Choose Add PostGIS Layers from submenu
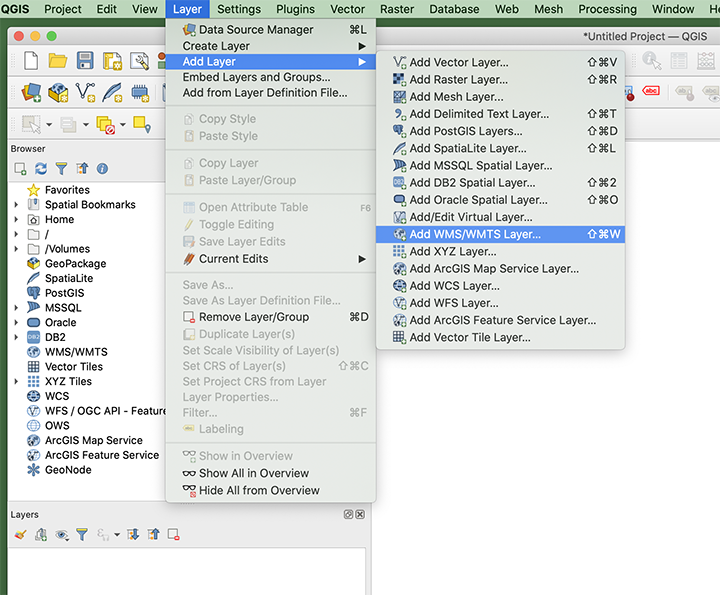 click(x=500, y=131)
